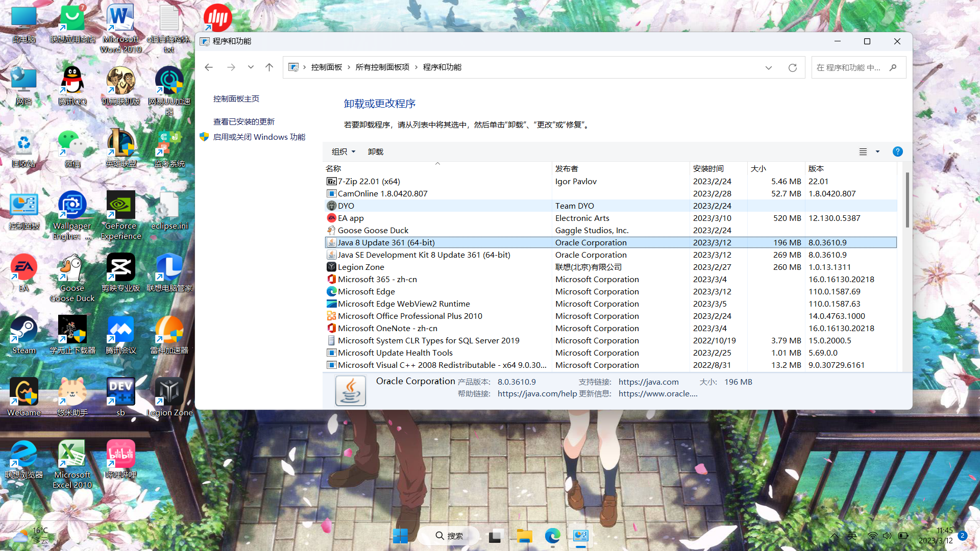Open the 组织 dropdown menu
980x551 pixels.
point(343,152)
